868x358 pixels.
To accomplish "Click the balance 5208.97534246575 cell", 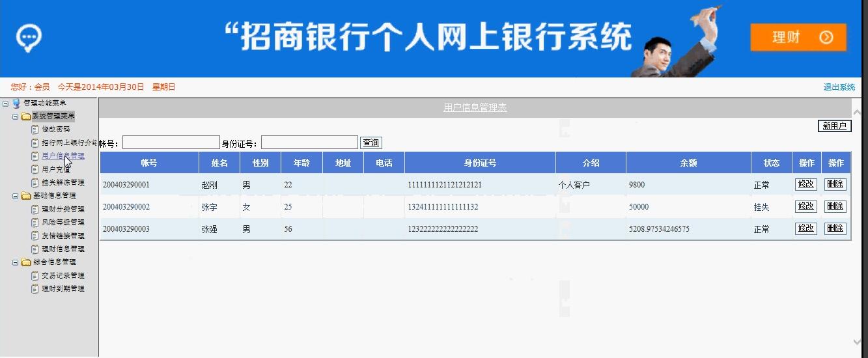I will pos(689,229).
